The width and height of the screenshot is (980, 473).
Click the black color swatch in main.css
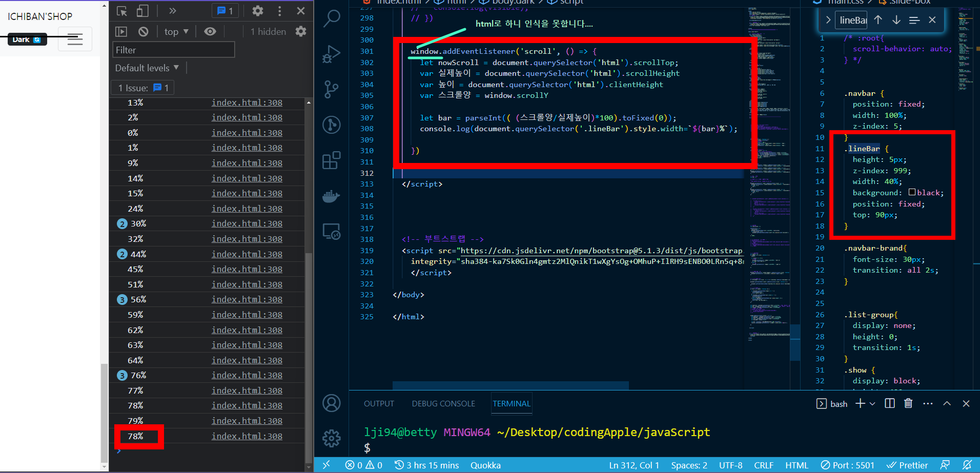912,192
